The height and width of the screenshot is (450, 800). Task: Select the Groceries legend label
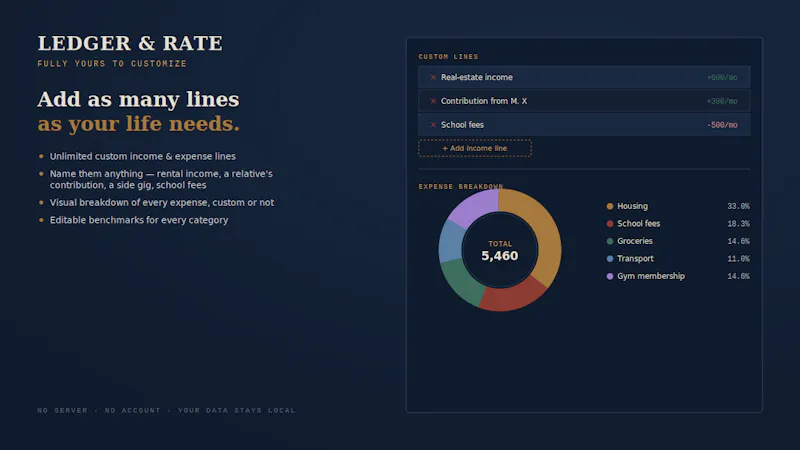[635, 241]
